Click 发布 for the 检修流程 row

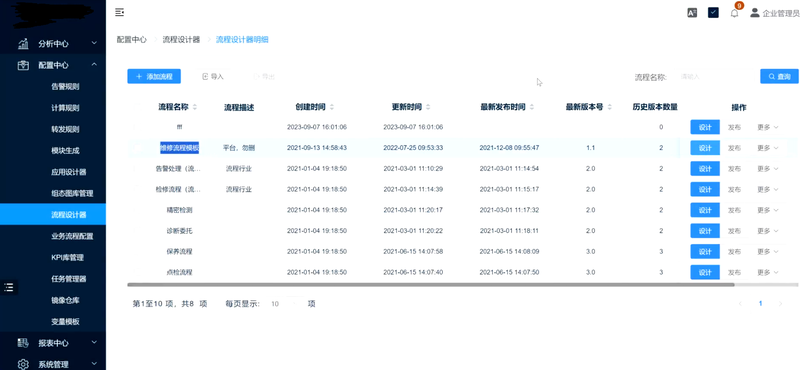(734, 189)
